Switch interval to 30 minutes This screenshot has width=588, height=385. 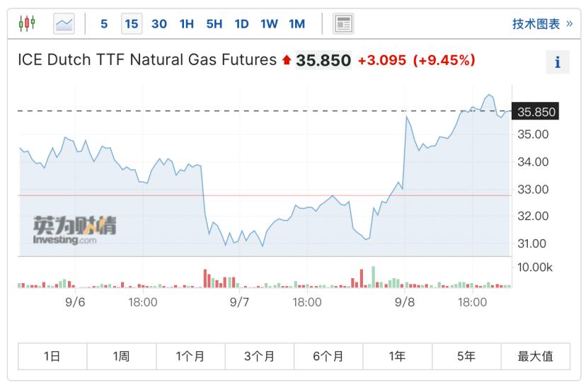pos(159,24)
